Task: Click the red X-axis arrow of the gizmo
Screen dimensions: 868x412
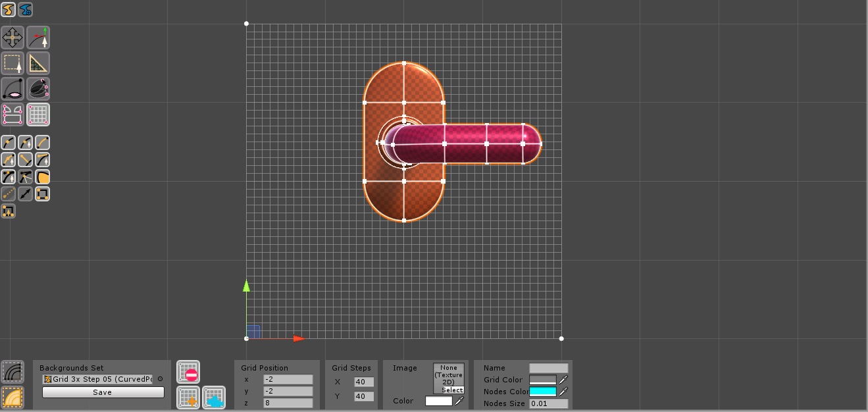Action: (x=299, y=339)
